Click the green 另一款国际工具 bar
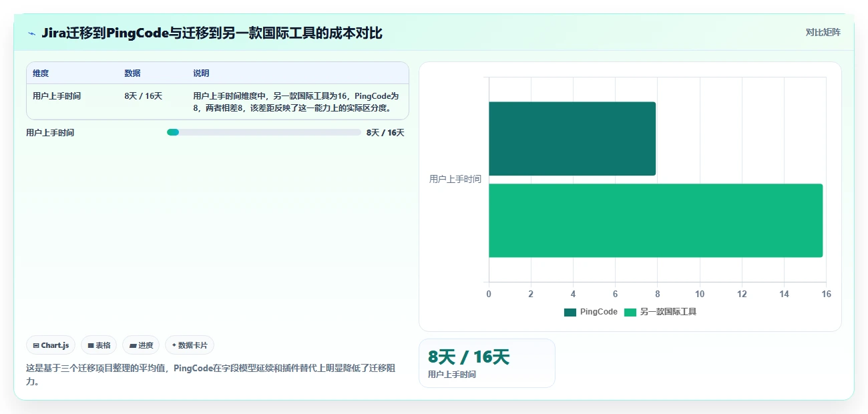868x414 pixels. point(656,220)
